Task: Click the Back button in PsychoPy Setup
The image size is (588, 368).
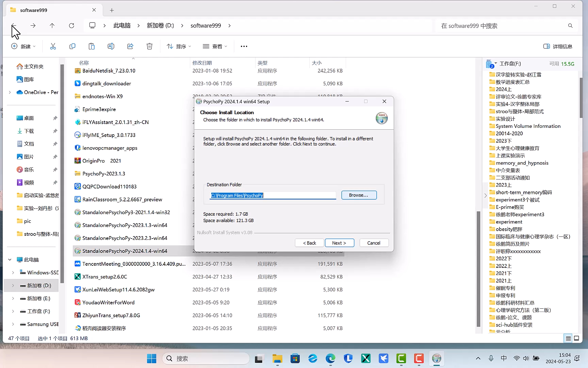Action: tap(309, 243)
